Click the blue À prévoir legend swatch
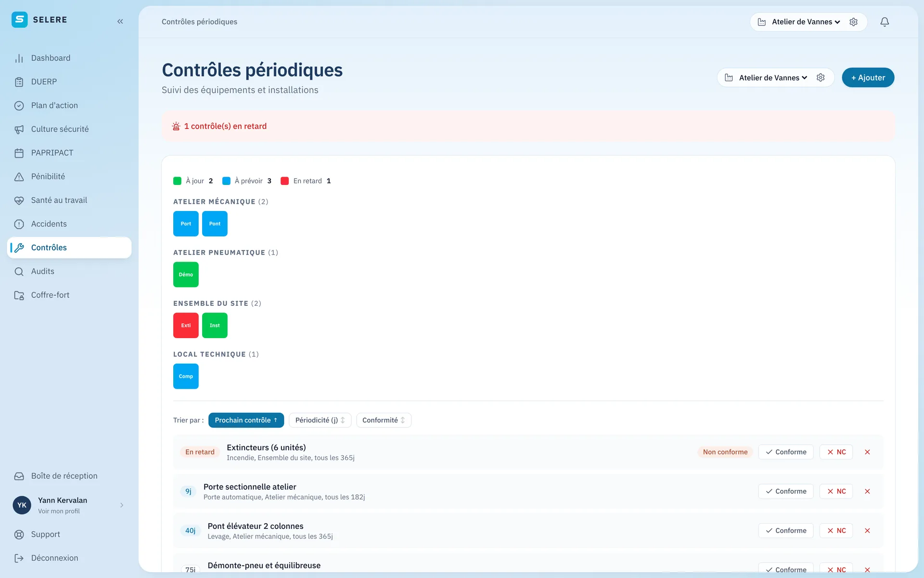 (226, 181)
